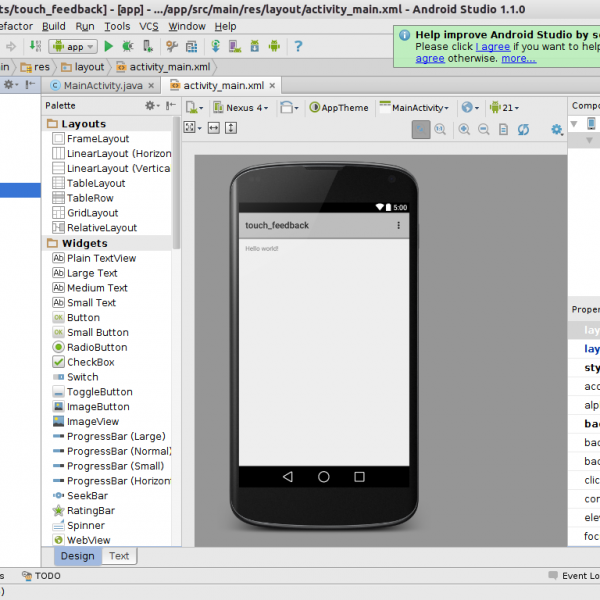Open Project Structure toolbar icon
This screenshot has height=600, width=600.
[x=191, y=46]
